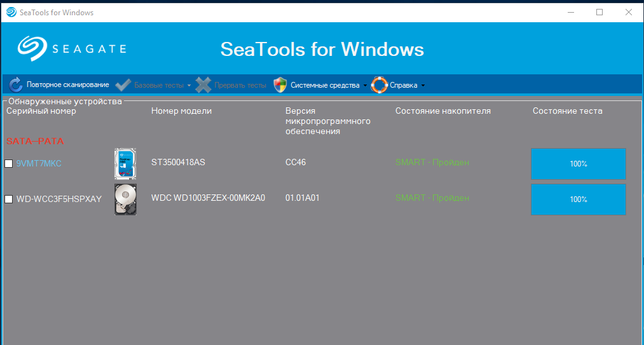This screenshot has width=644, height=345.
Task: Open the Системные средства menu
Action: pos(324,85)
